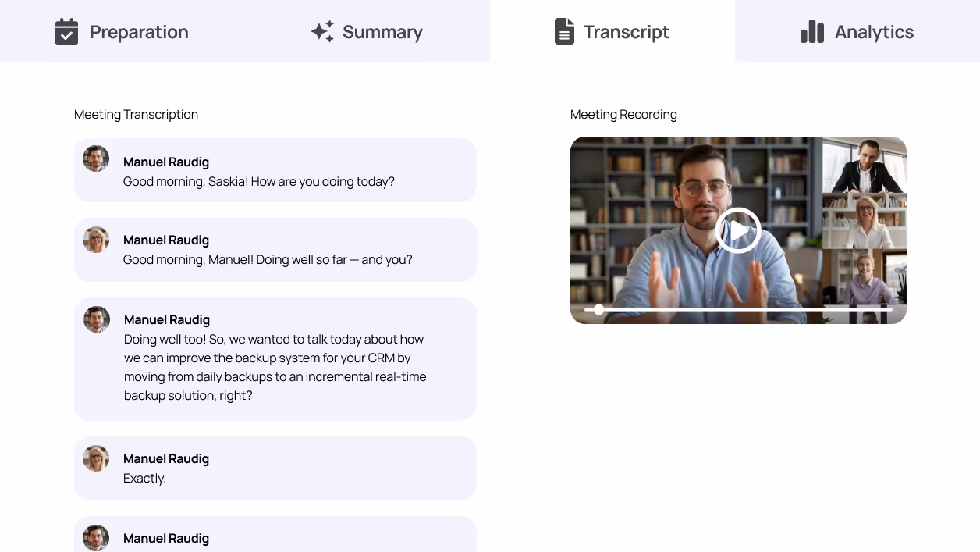Image resolution: width=980 pixels, height=552 pixels.
Task: Click the 'Meeting Recording' label
Action: coord(623,114)
